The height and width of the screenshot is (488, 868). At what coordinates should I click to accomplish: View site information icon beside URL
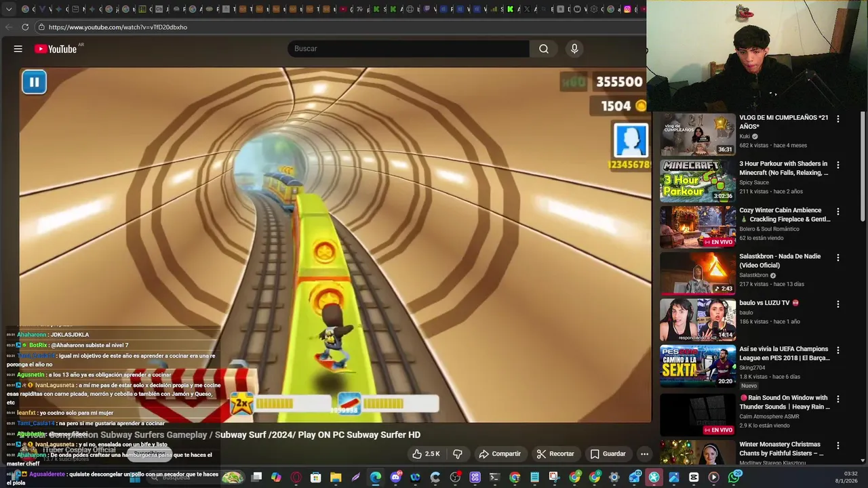pyautogui.click(x=41, y=27)
